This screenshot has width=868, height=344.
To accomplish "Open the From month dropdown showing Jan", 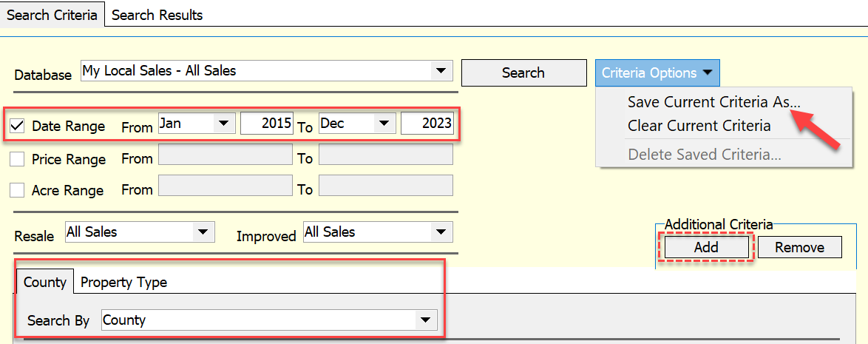I will (197, 124).
